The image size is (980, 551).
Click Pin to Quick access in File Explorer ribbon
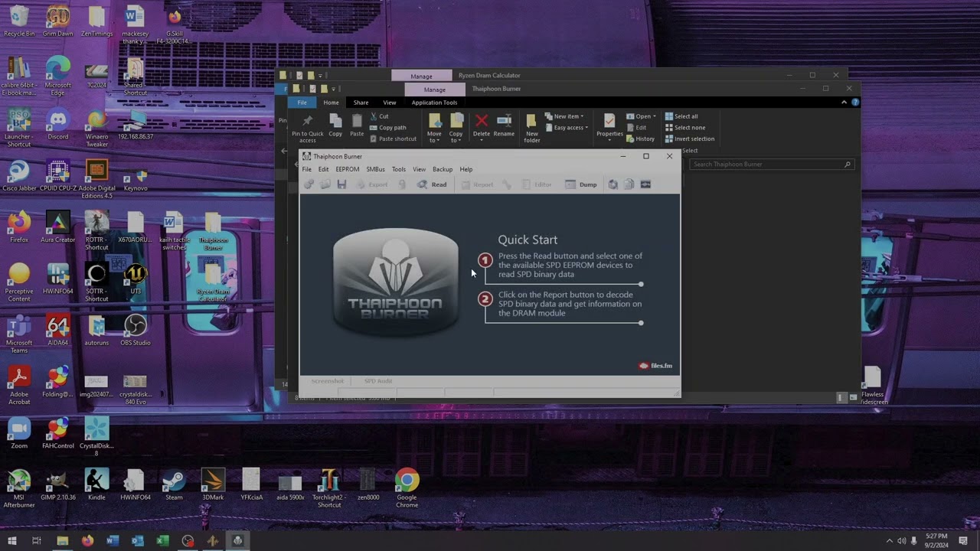click(x=308, y=129)
